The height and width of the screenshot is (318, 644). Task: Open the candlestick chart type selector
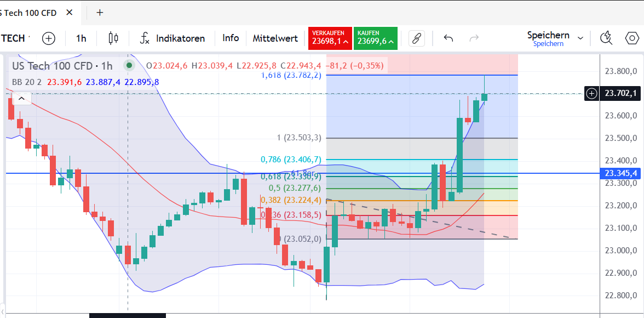tap(113, 38)
